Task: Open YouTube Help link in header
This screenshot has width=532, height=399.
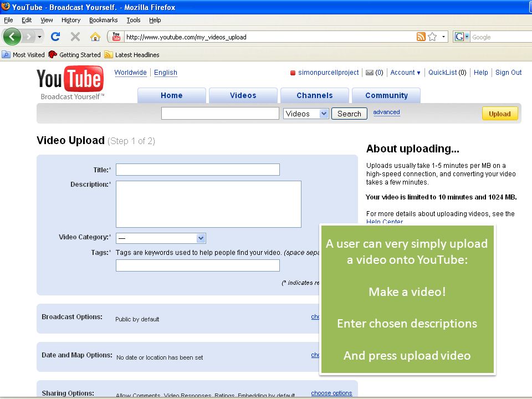Action: pyautogui.click(x=481, y=73)
